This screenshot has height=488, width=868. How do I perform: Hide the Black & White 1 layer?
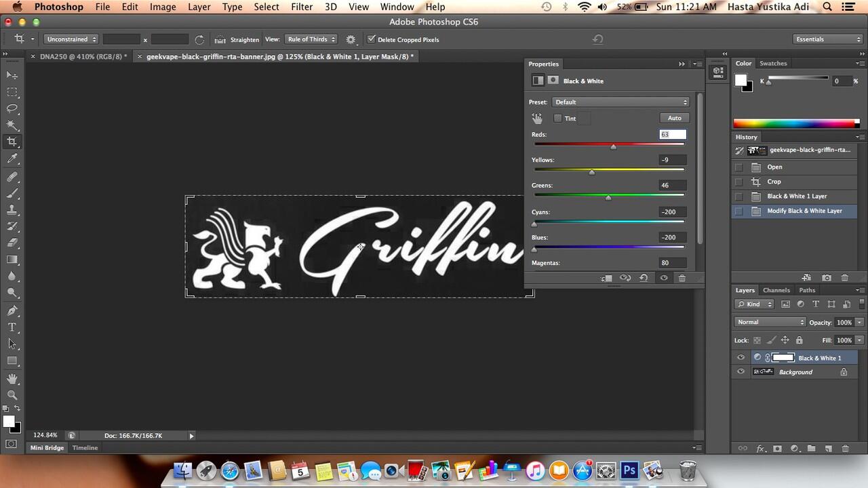coord(741,358)
